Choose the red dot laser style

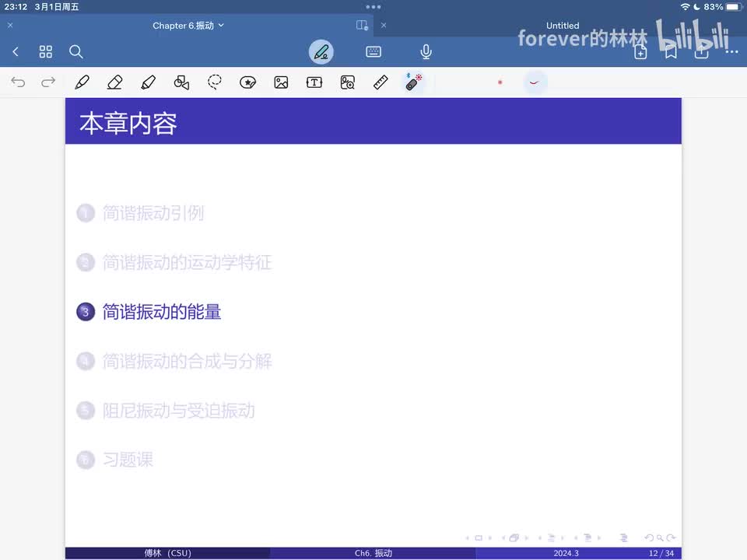[x=500, y=82]
